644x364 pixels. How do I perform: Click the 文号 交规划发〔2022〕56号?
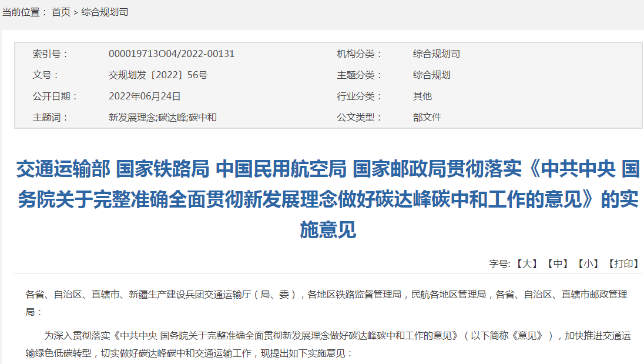tap(160, 75)
